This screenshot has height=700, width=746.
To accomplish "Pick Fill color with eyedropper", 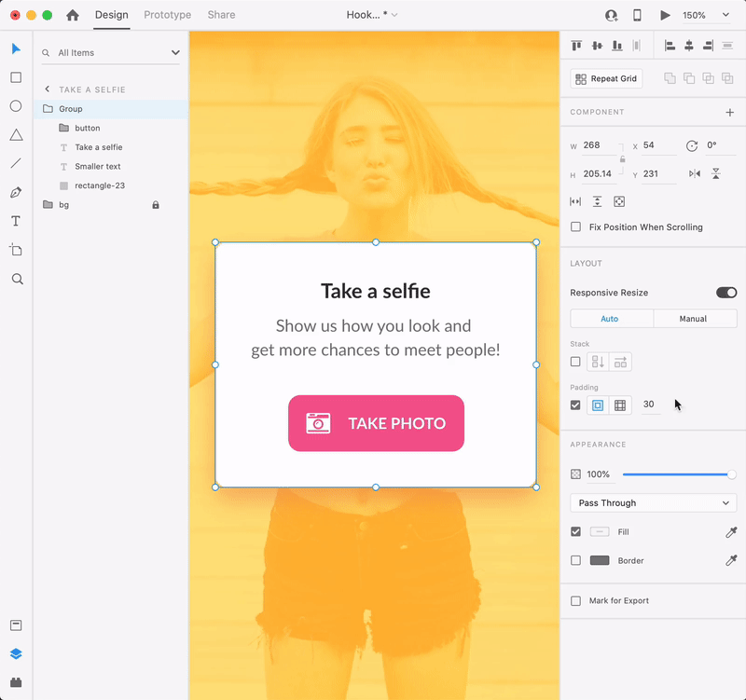I will [x=731, y=532].
